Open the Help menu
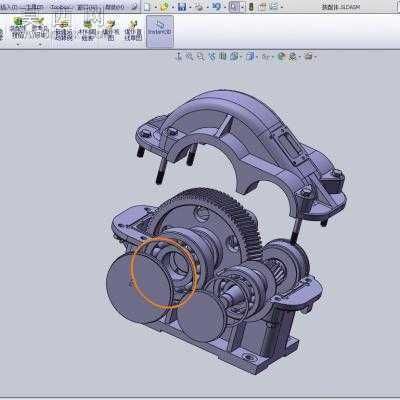 click(x=114, y=7)
